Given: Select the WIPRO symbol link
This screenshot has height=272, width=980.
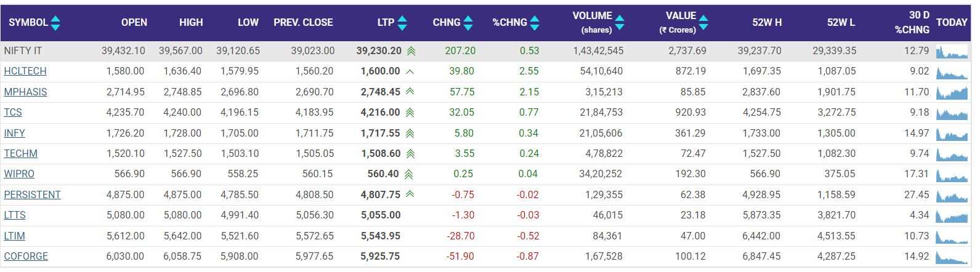Looking at the screenshot, I should (x=19, y=174).
